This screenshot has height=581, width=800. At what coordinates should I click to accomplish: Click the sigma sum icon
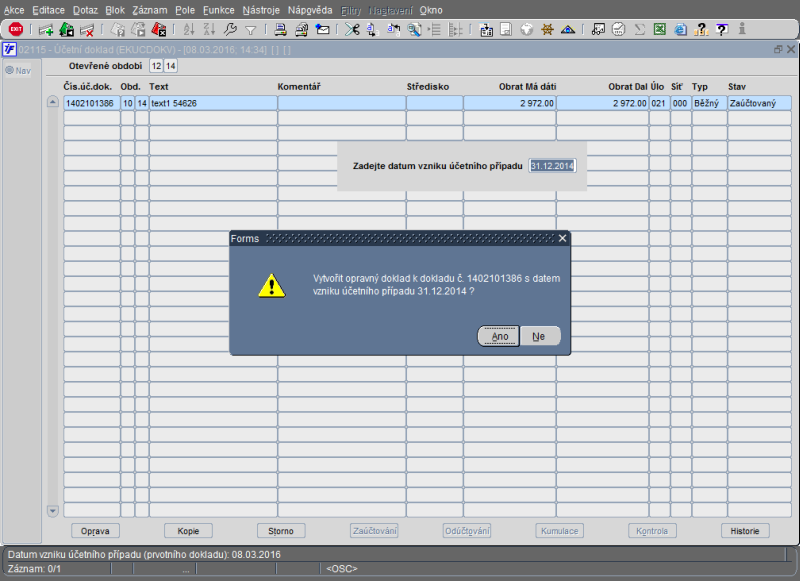[639, 30]
